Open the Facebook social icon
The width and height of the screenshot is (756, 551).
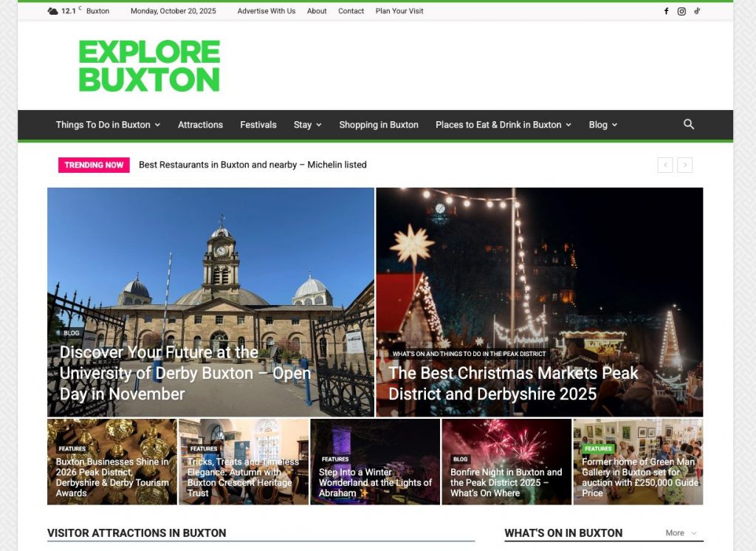coord(666,11)
